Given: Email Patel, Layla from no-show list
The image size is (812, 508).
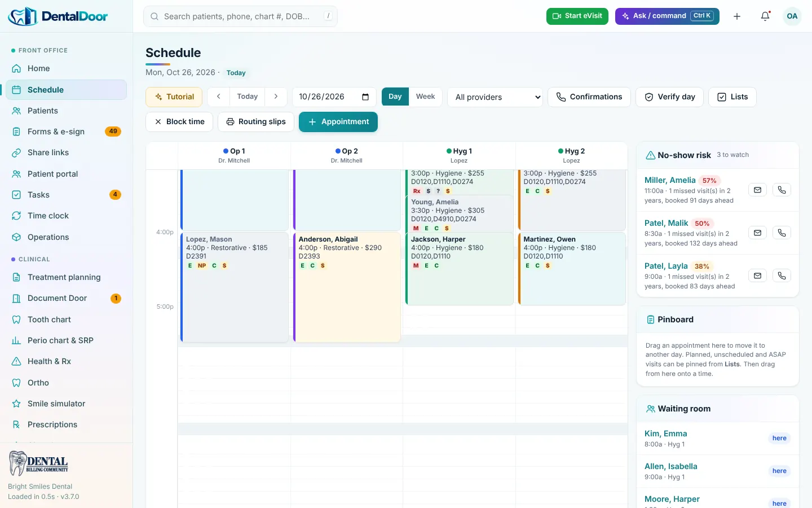Looking at the screenshot, I should pyautogui.click(x=757, y=275).
